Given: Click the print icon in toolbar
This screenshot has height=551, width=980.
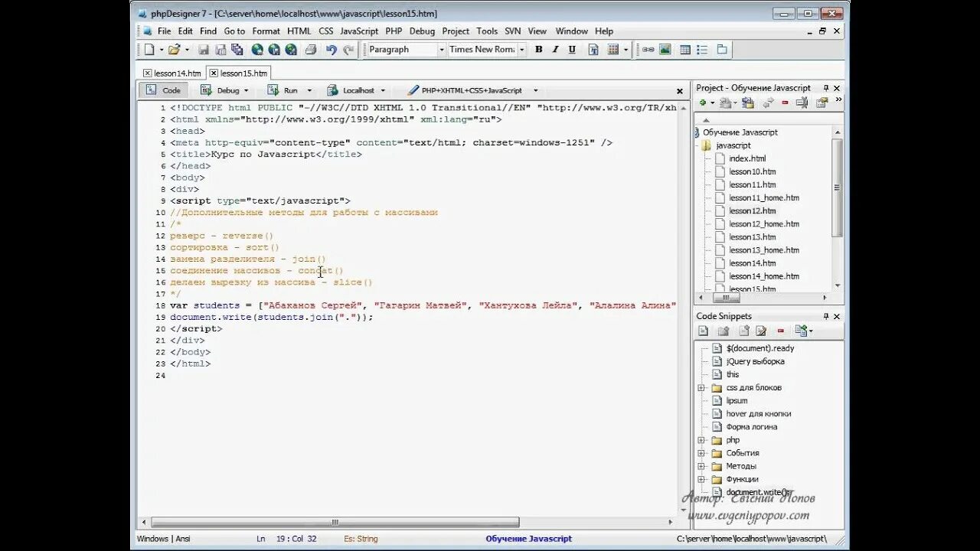Looking at the screenshot, I should (311, 50).
